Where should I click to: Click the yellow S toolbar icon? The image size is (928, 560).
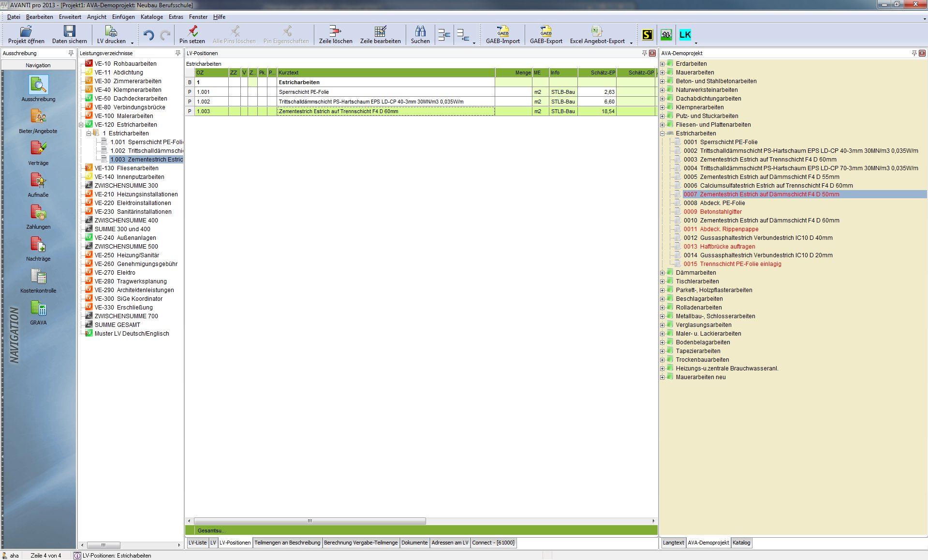point(648,35)
